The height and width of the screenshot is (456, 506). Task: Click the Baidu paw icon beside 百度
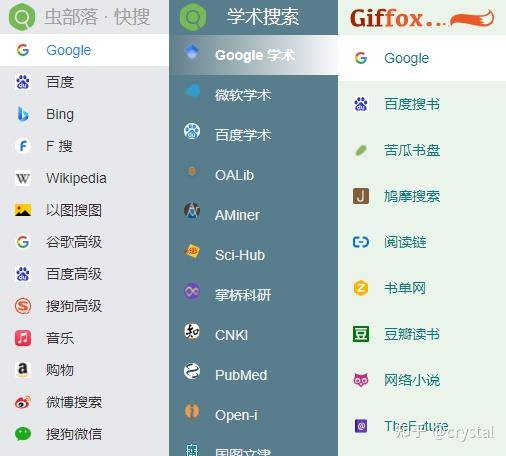point(23,82)
